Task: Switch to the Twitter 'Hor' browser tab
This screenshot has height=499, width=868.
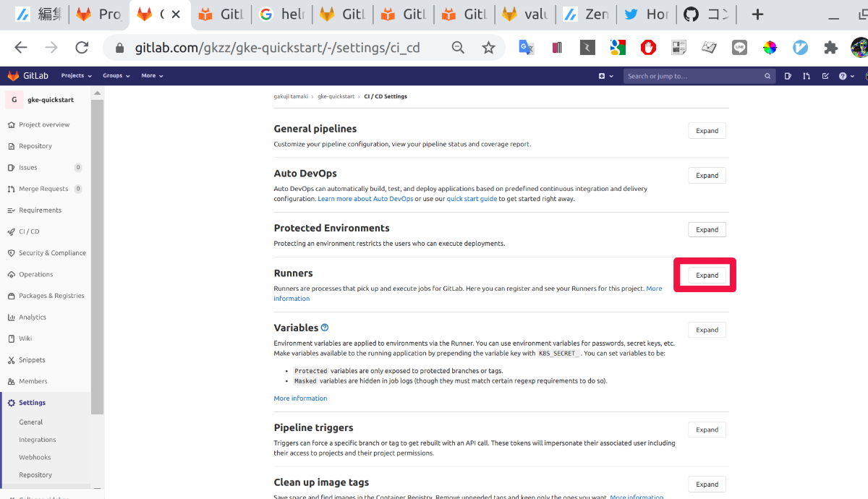Action: (x=646, y=14)
